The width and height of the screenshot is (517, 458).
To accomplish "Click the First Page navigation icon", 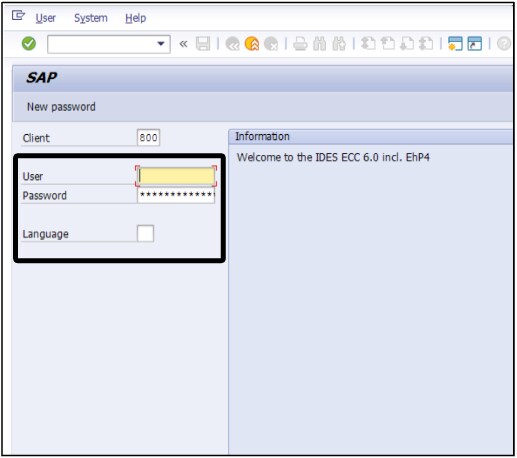I will (368, 44).
